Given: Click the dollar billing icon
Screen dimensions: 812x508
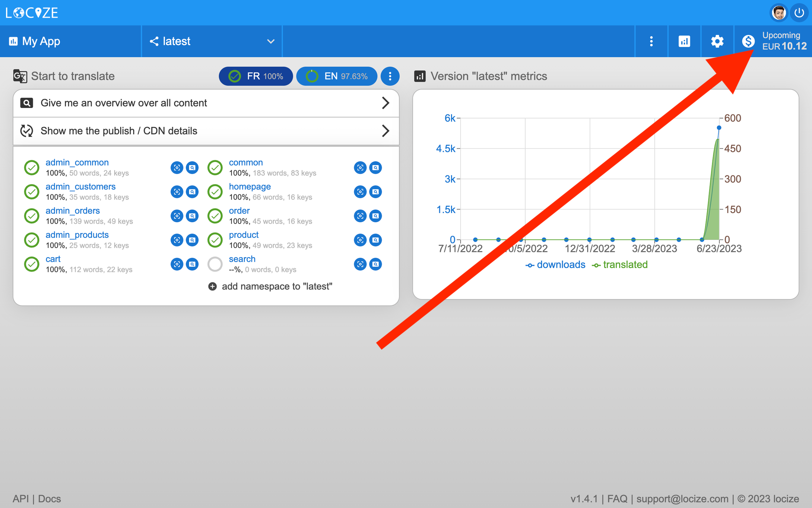Looking at the screenshot, I should tap(748, 41).
